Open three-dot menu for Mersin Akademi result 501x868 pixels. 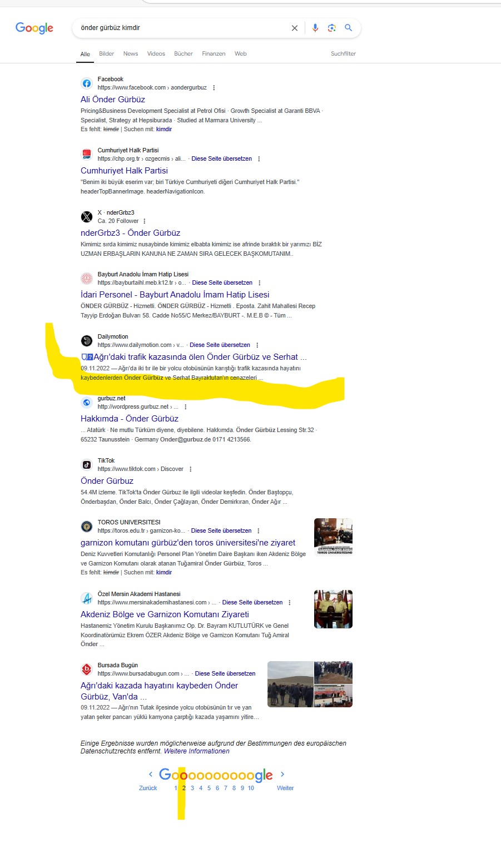(290, 603)
